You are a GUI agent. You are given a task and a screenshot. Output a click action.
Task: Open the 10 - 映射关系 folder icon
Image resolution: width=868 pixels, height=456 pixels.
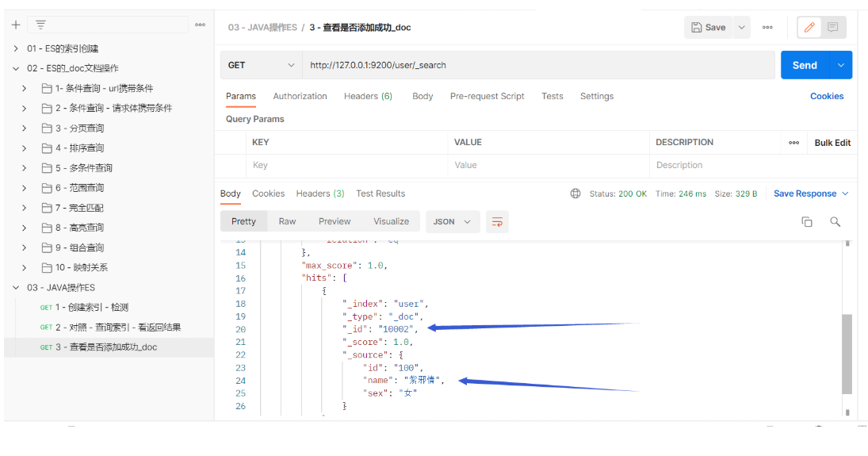(47, 268)
